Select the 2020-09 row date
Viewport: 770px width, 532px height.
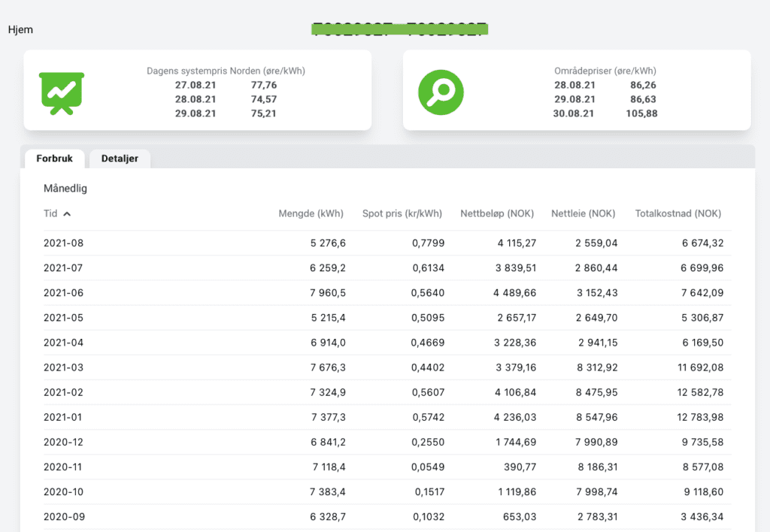click(65, 517)
